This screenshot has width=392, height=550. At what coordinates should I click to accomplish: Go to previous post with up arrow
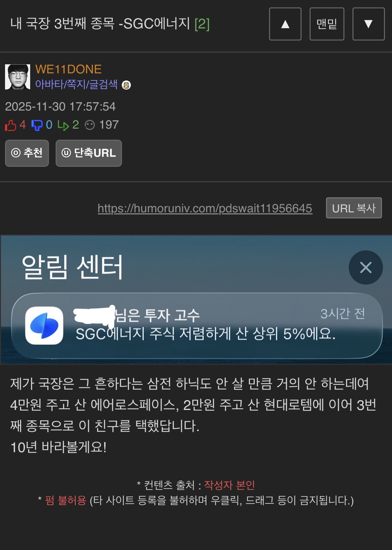click(285, 24)
